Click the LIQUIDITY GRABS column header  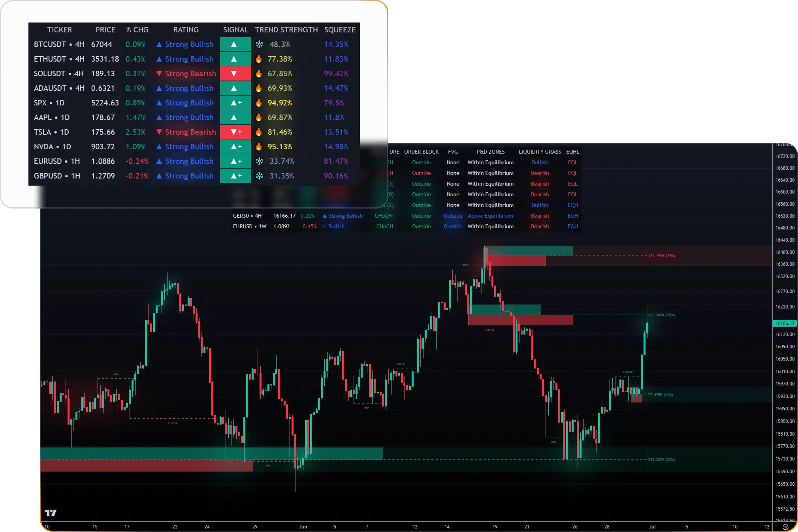point(540,152)
